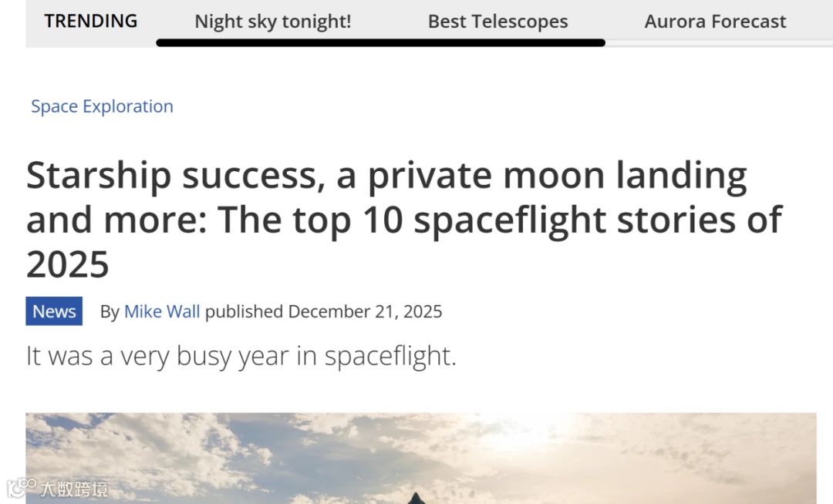
Task: Click "2025" on the headline's last line
Action: (68, 264)
